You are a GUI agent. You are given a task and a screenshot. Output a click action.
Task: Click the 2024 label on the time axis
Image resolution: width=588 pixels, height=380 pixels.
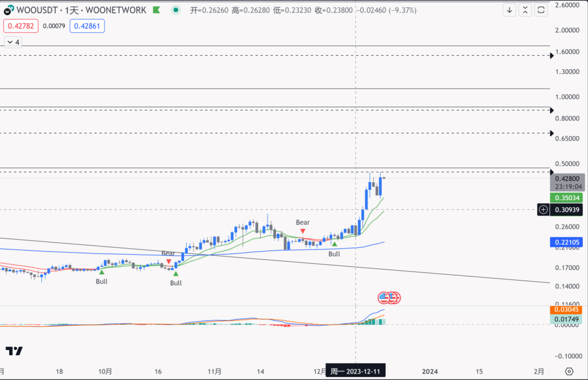(x=430, y=371)
